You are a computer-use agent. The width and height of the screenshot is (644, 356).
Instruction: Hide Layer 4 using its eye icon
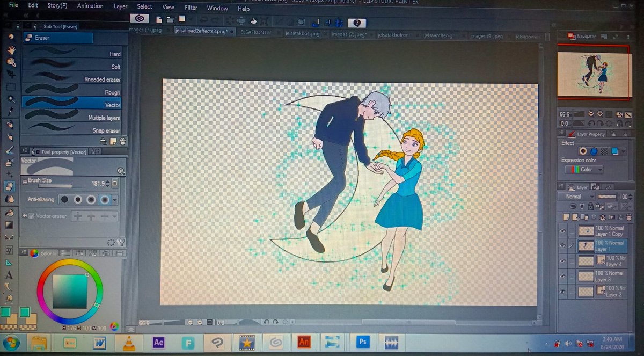click(x=563, y=261)
